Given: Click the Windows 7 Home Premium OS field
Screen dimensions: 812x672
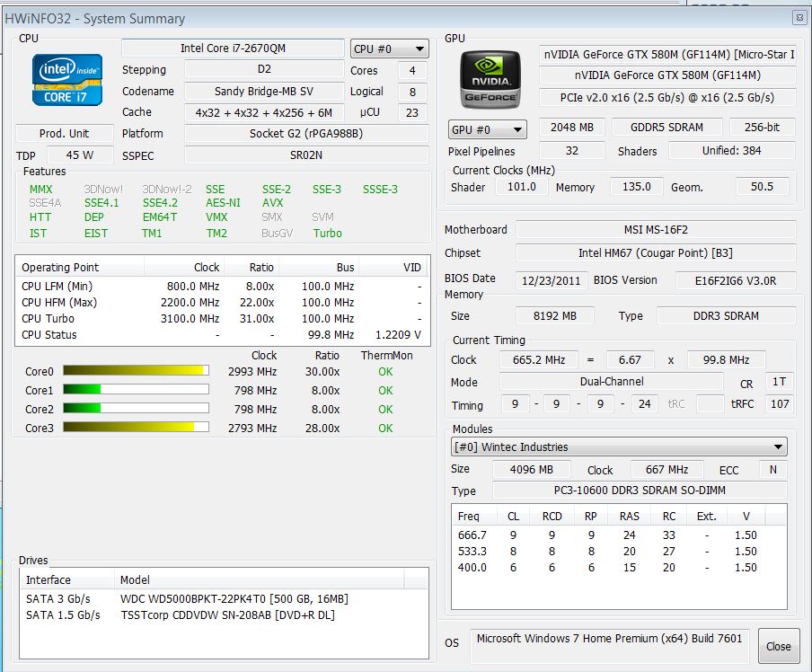Looking at the screenshot, I should 610,646.
